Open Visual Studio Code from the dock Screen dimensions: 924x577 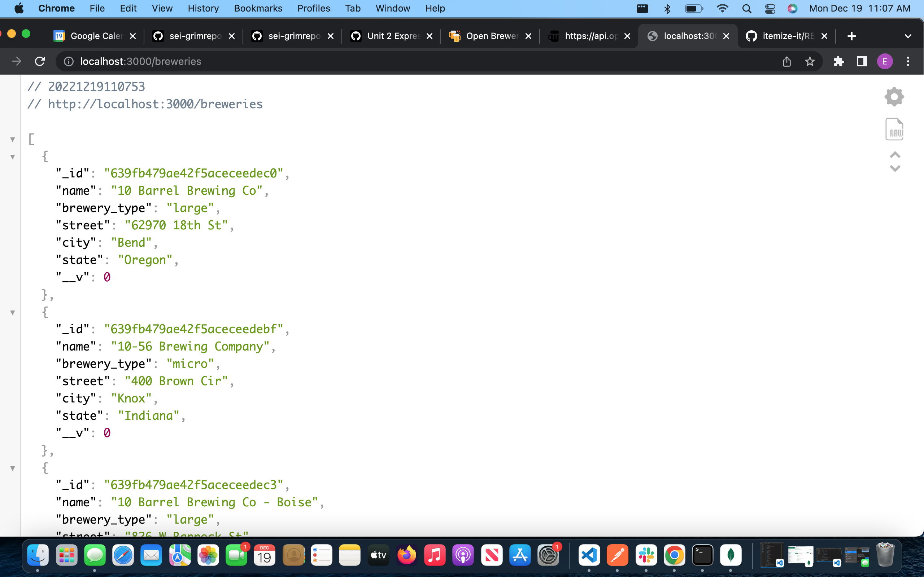click(589, 555)
